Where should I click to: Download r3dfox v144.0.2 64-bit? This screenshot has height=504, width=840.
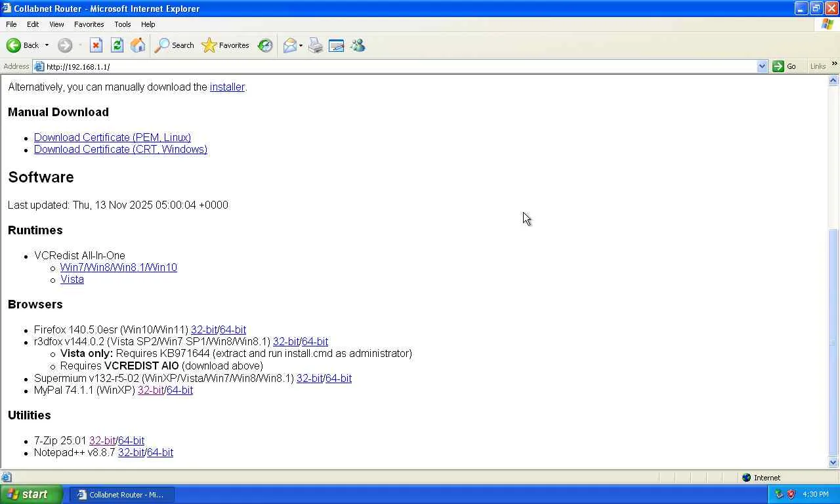(x=315, y=341)
